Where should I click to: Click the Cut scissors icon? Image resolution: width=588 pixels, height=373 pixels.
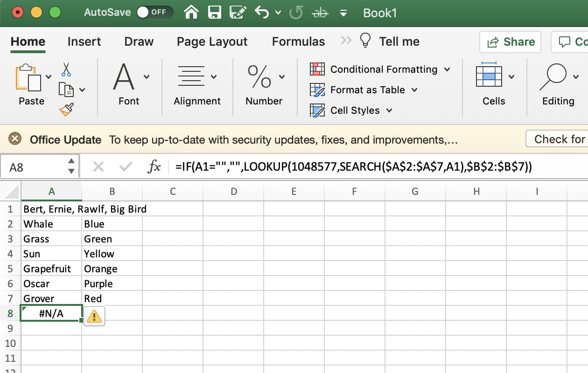[x=66, y=69]
